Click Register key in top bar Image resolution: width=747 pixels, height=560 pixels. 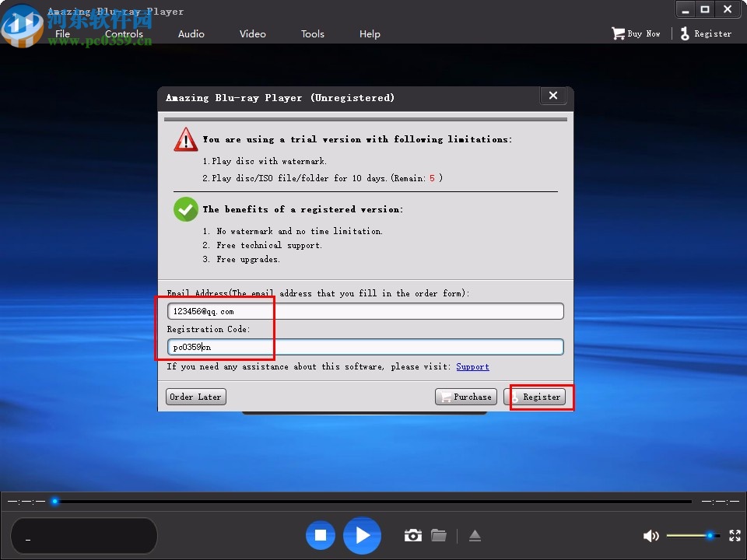[706, 33]
